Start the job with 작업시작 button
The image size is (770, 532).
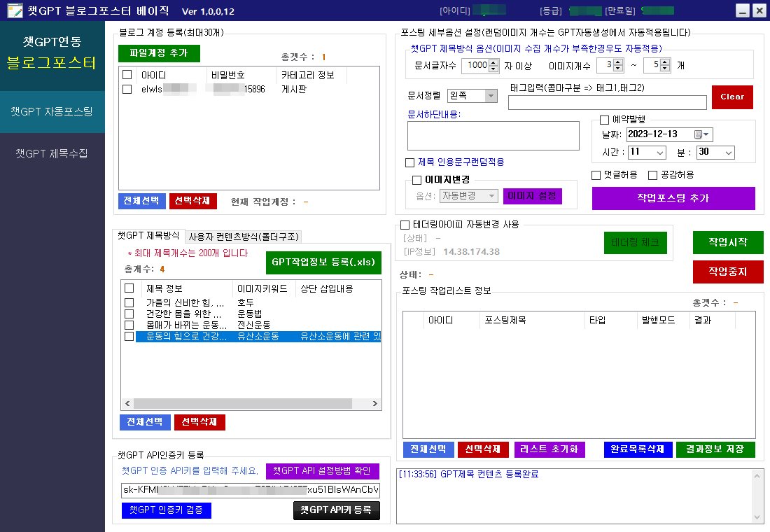pos(728,243)
